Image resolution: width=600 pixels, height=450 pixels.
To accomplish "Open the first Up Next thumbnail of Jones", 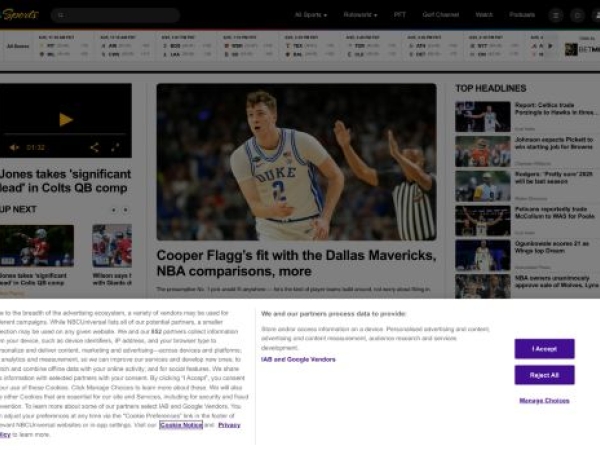I will (37, 246).
